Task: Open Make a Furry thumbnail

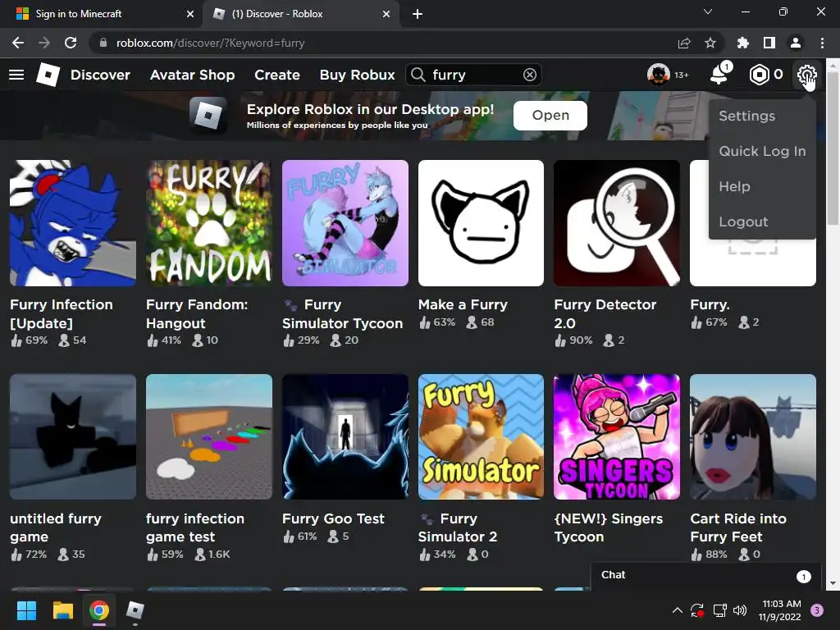Action: click(481, 223)
